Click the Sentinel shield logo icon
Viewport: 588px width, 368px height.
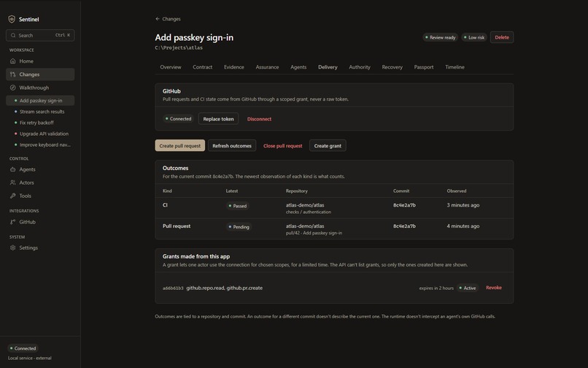12,19
